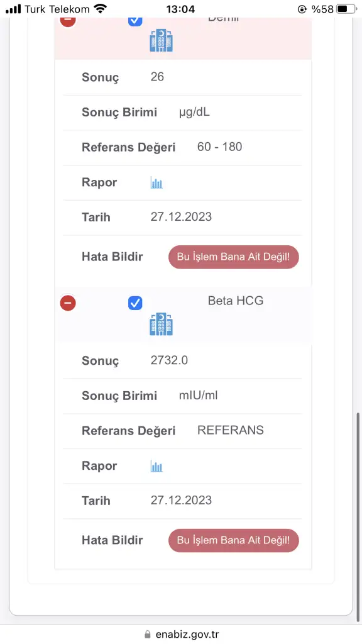Screen dimensions: 362x644
Task: Select the Beta HCG test title
Action: 236,301
